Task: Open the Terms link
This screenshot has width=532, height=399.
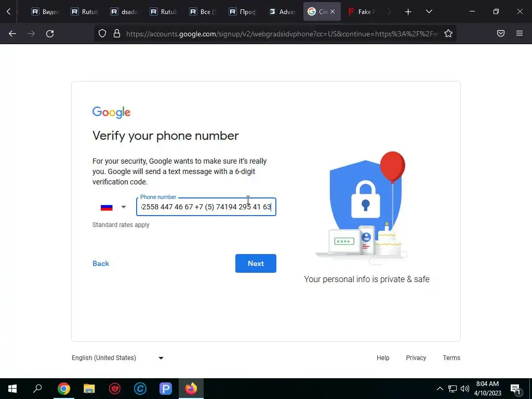Action: (451, 358)
